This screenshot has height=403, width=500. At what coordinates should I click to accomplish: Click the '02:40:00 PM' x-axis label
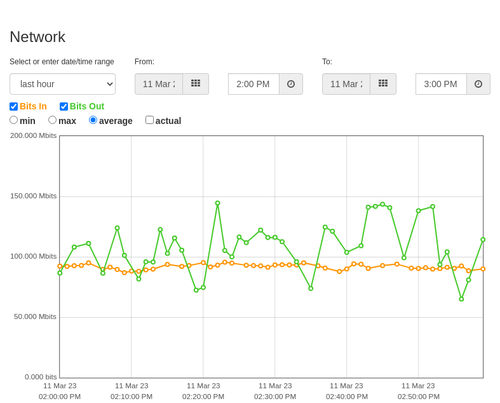pyautogui.click(x=347, y=397)
